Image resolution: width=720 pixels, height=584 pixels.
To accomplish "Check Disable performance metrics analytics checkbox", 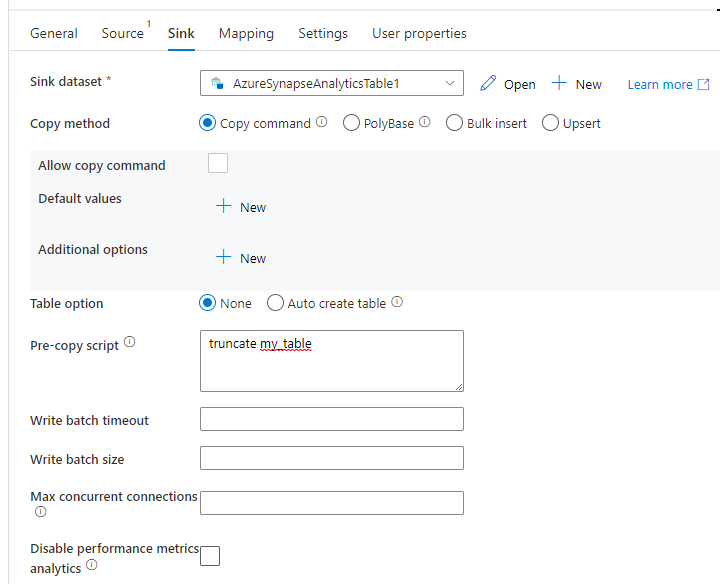I will [210, 556].
